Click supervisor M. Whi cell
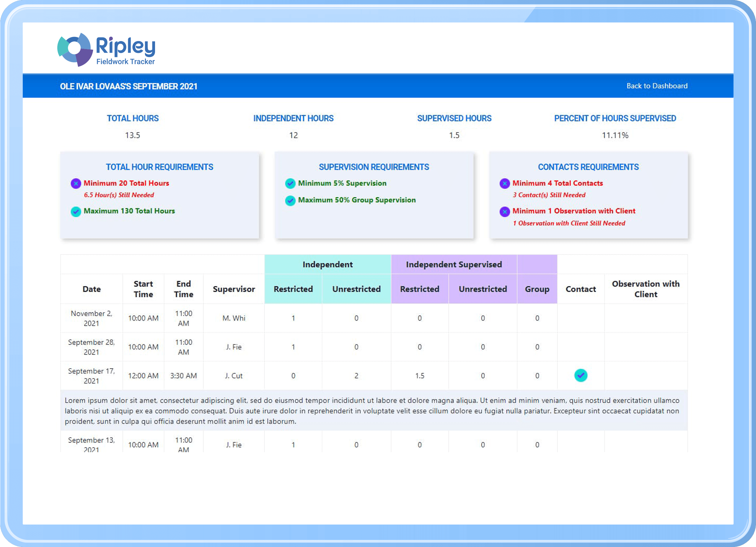The height and width of the screenshot is (547, 756). 234,318
